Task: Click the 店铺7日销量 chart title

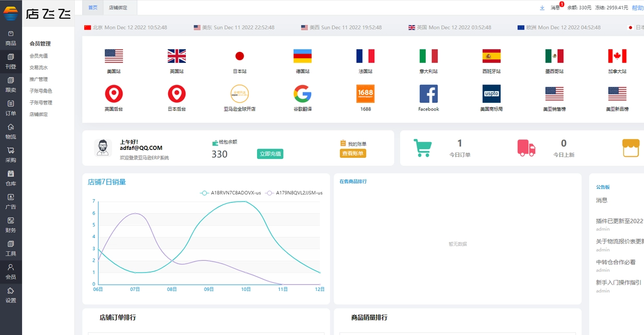Action: 107,182
